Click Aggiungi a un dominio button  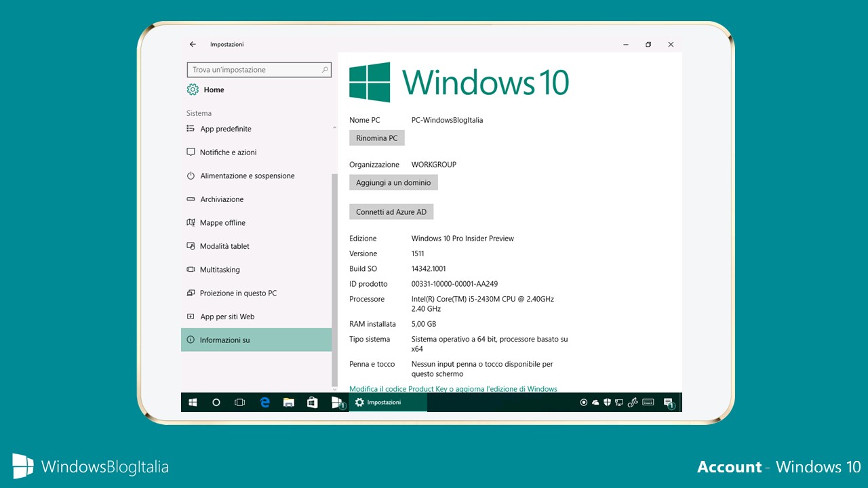[393, 182]
